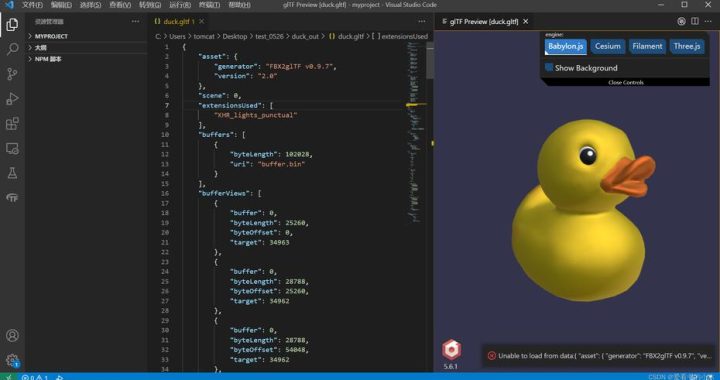Open the Extensions view icon
Image resolution: width=720 pixels, height=380 pixels.
coord(12,123)
